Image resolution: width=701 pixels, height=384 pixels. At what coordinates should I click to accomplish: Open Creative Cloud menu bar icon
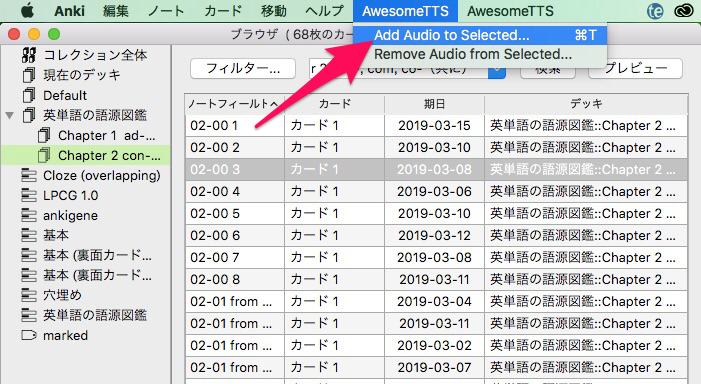684,11
